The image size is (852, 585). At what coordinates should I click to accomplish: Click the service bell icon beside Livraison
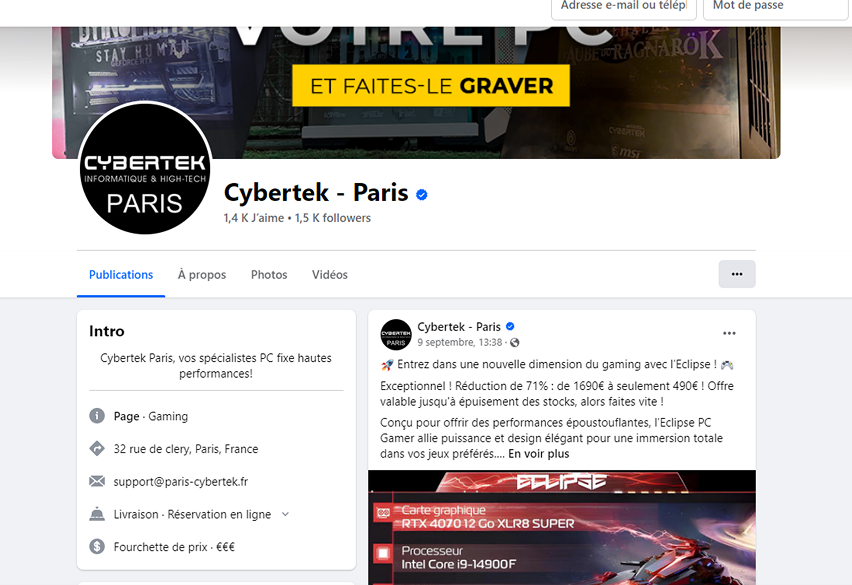pyautogui.click(x=97, y=514)
